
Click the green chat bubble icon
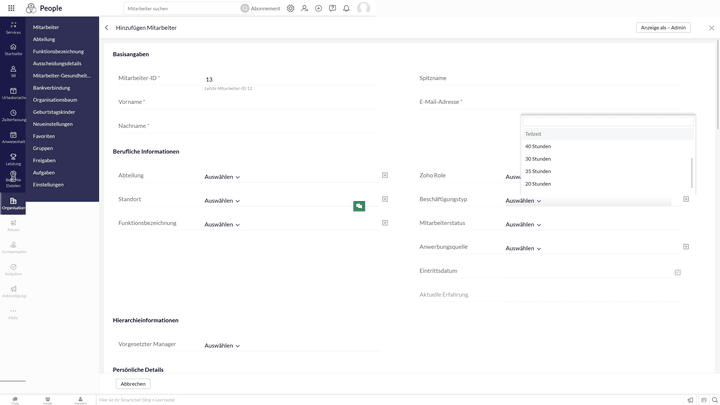[359, 206]
